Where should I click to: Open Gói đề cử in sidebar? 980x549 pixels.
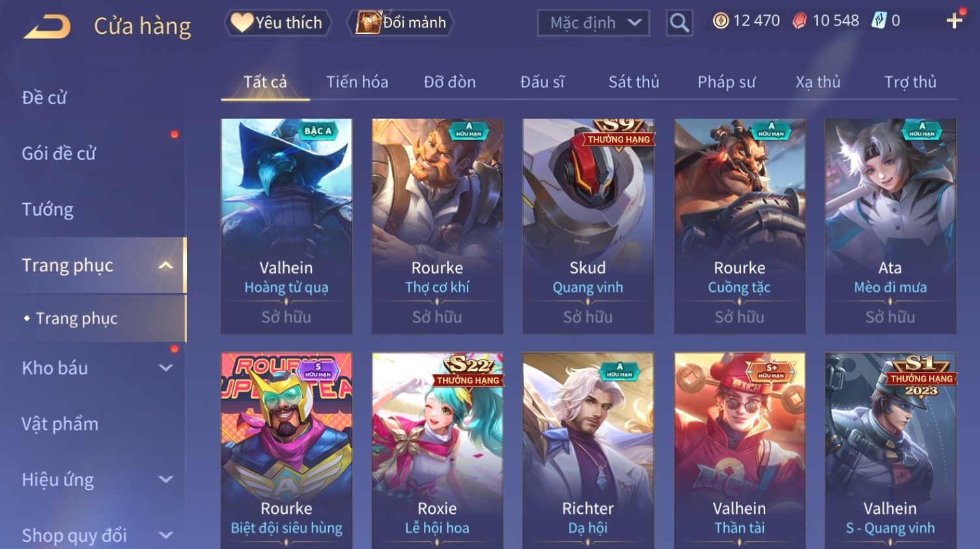(59, 154)
